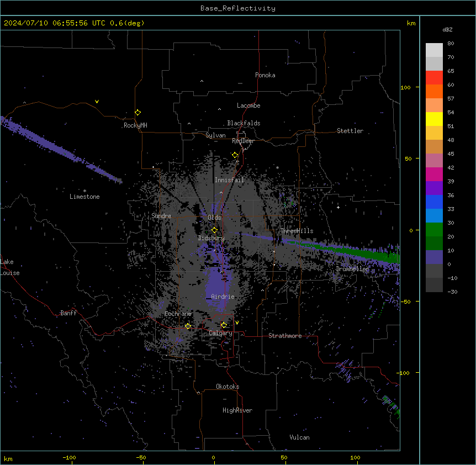476x465 pixels.
Task: Click the HighRiver label
Action: [237, 410]
